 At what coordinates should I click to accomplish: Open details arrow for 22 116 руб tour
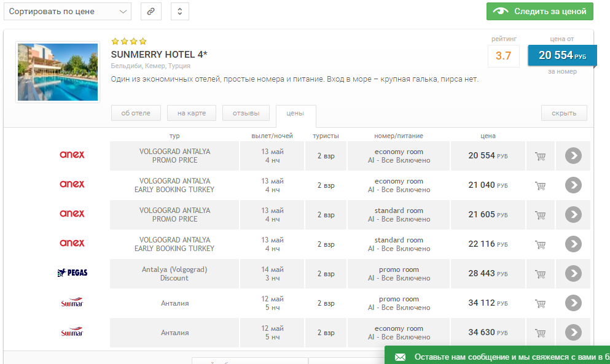[573, 244]
